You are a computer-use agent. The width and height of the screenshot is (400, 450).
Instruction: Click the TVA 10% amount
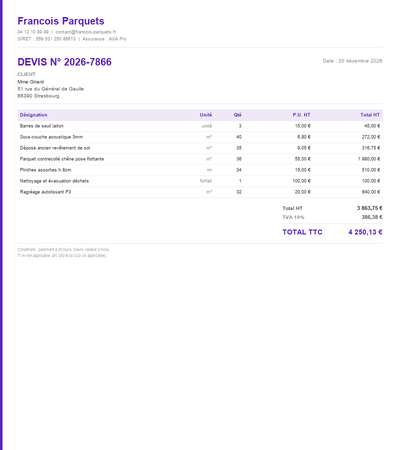(x=372, y=217)
